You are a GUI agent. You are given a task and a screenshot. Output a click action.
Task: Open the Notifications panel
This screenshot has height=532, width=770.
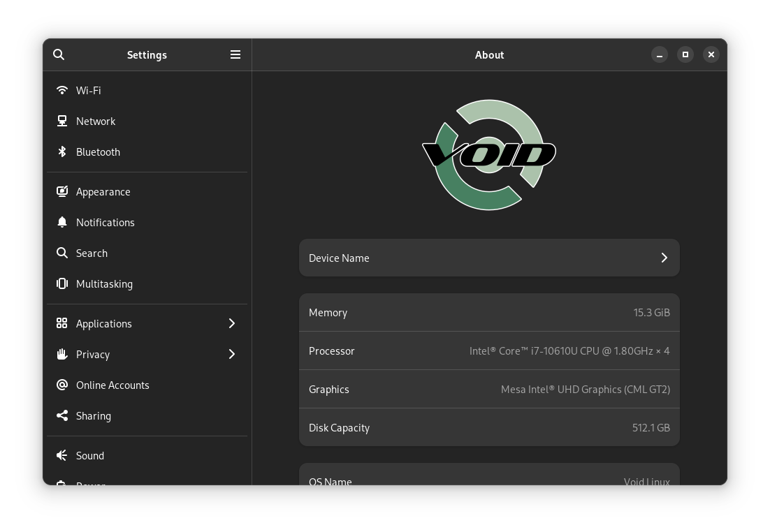[x=147, y=222]
